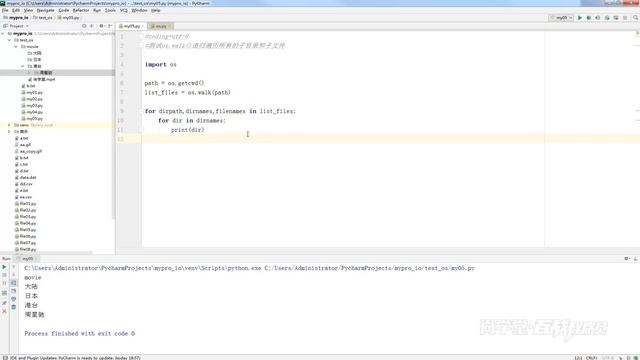Expand the 周星驰 folder
Screen dimensions: 640x360
click(x=29, y=73)
